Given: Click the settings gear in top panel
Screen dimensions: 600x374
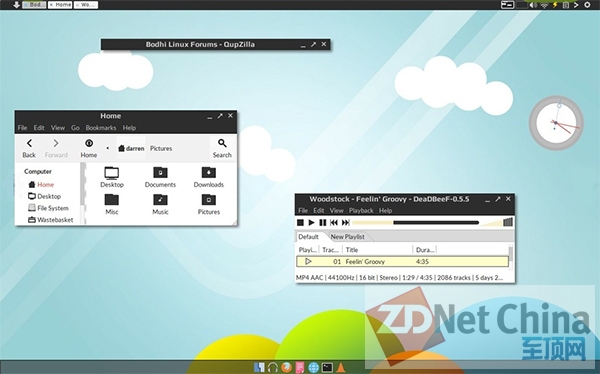Looking at the screenshot, I should point(587,5).
